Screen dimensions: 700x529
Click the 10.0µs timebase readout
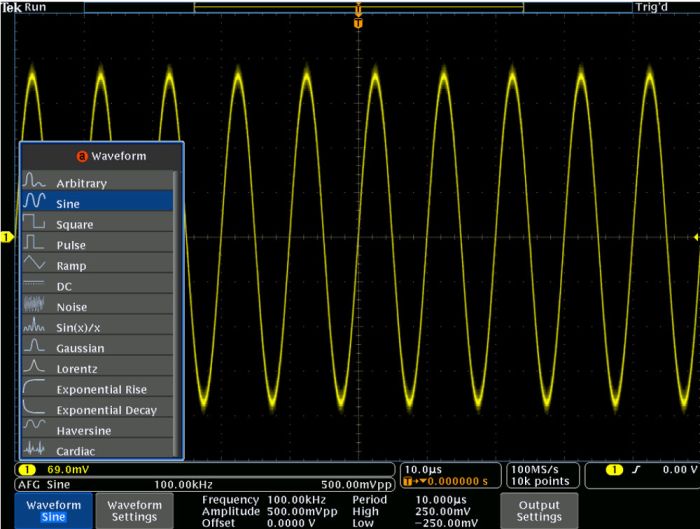pyautogui.click(x=423, y=470)
